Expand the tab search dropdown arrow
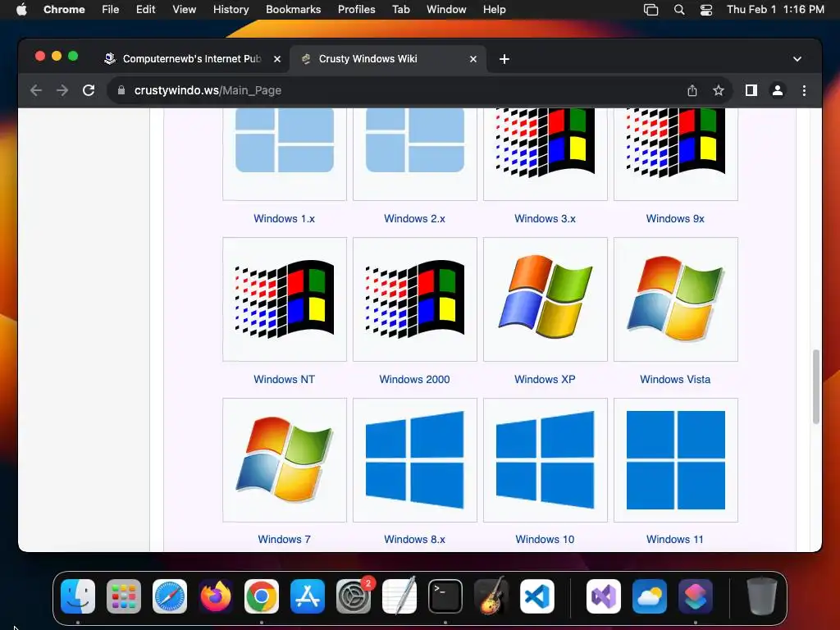Screen dimensions: 840x630 coord(797,59)
